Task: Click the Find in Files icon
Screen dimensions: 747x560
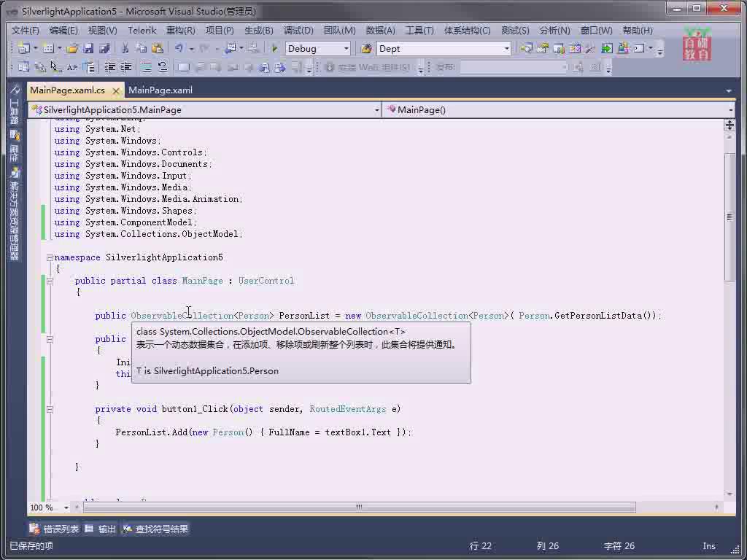Action: tap(366, 48)
